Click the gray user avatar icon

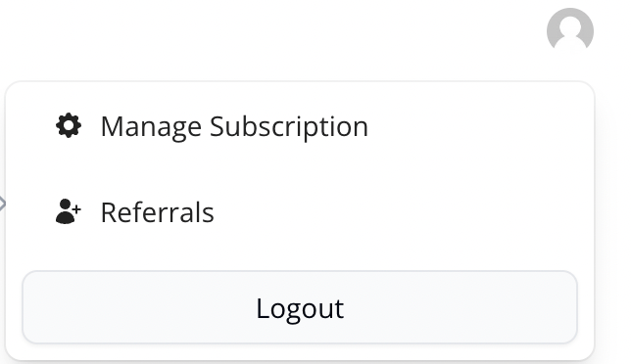click(x=570, y=31)
